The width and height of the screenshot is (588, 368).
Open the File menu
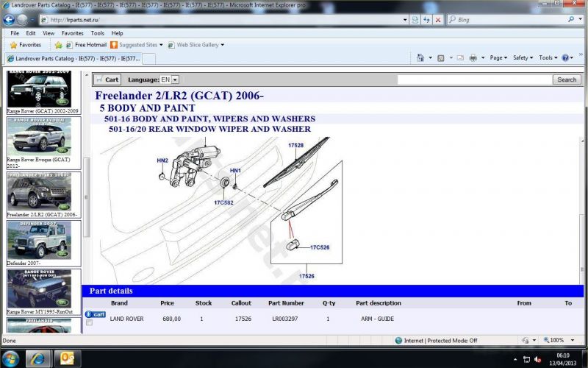point(15,33)
